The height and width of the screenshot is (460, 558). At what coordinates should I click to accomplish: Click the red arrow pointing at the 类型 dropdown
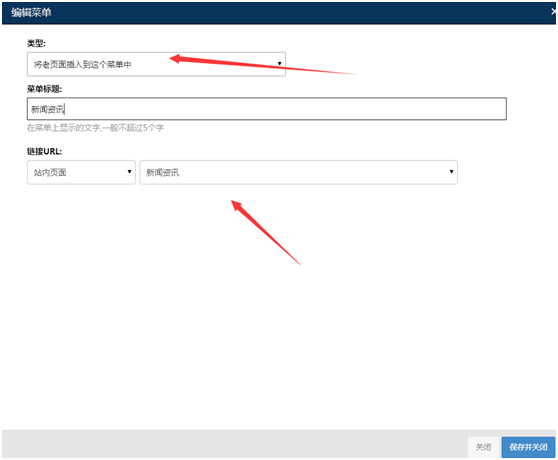(x=263, y=64)
